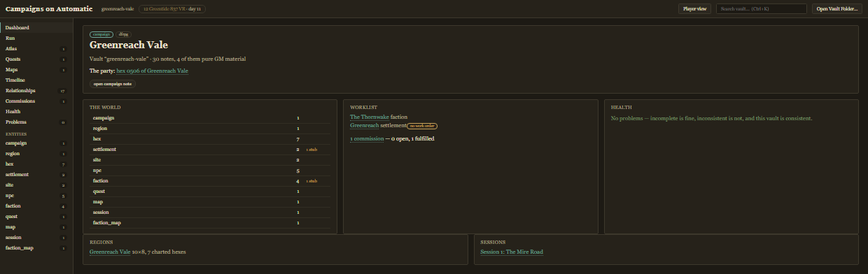Open The Thornwake faction link
Screen dimensions: 868x274
coord(370,117)
